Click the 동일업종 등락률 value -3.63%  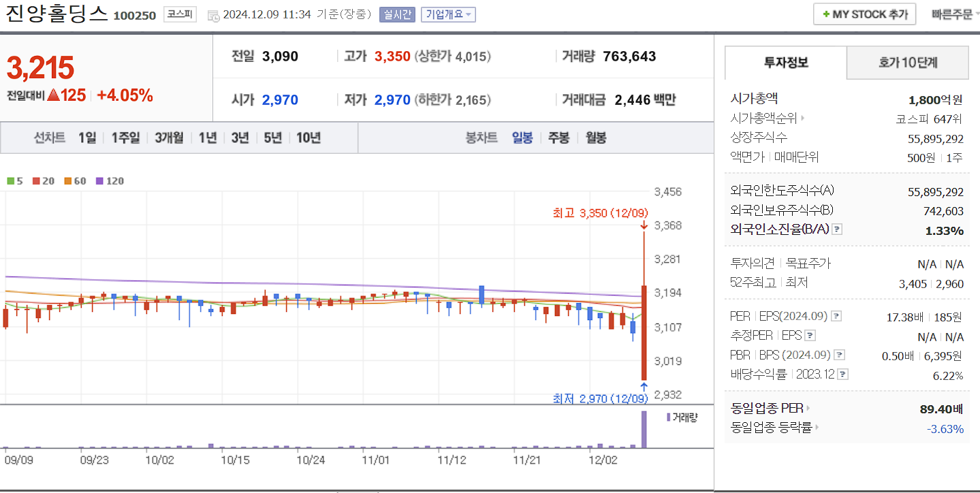point(945,429)
